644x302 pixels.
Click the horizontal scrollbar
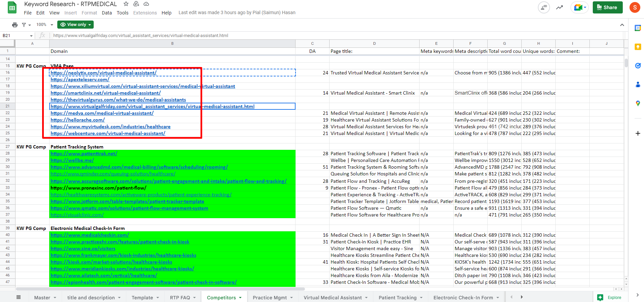click(x=160, y=289)
